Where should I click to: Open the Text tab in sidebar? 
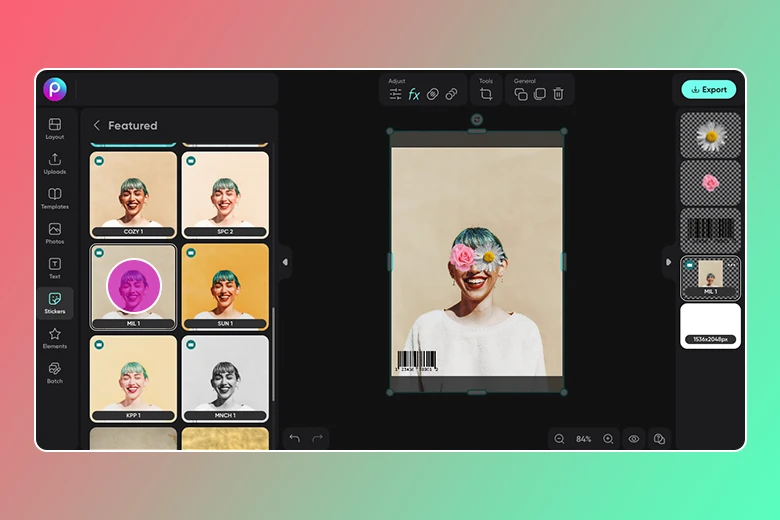55,268
